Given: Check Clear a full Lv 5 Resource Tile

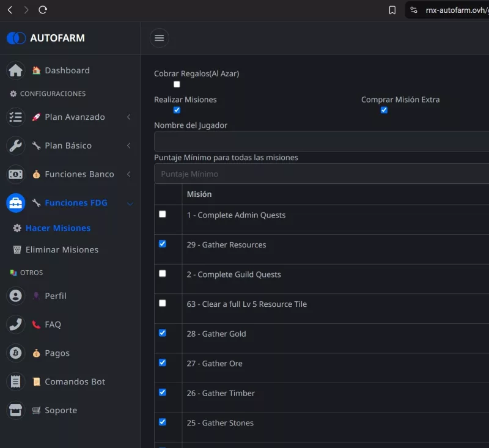Looking at the screenshot, I should (x=163, y=303).
